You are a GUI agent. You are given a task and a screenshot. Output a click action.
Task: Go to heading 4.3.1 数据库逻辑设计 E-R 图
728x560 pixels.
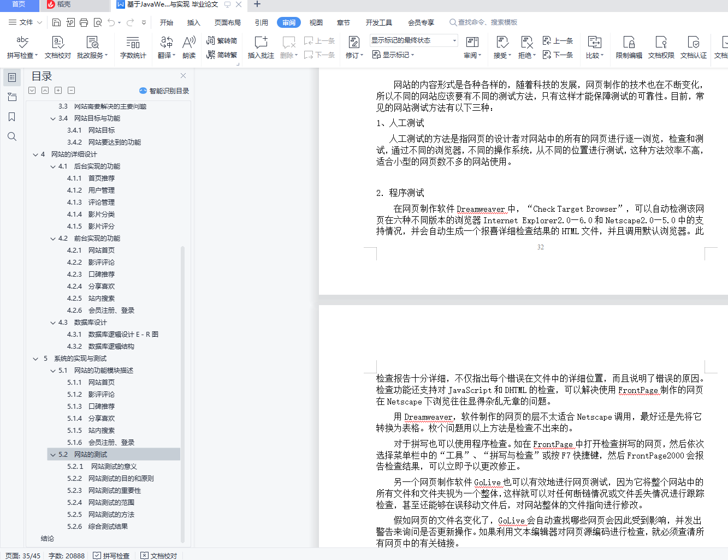click(x=113, y=335)
